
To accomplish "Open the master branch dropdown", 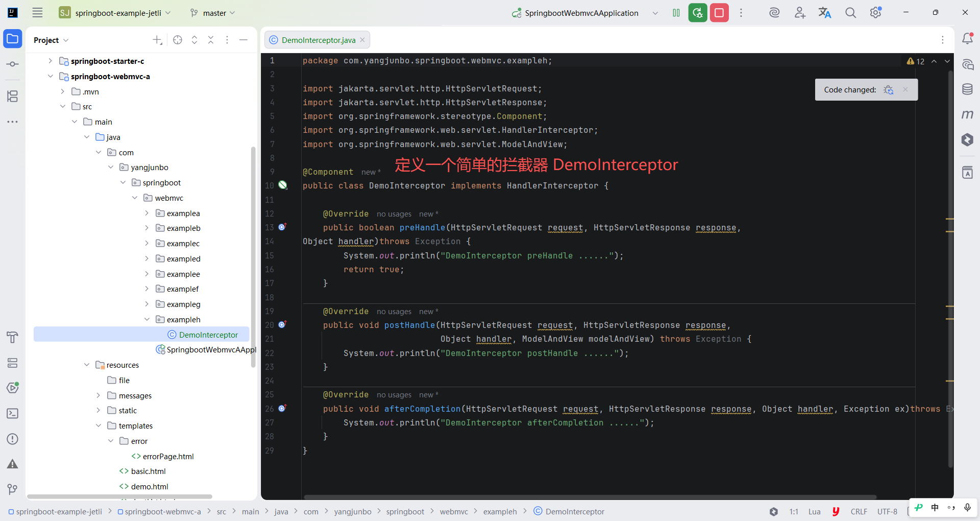I will click(x=212, y=13).
